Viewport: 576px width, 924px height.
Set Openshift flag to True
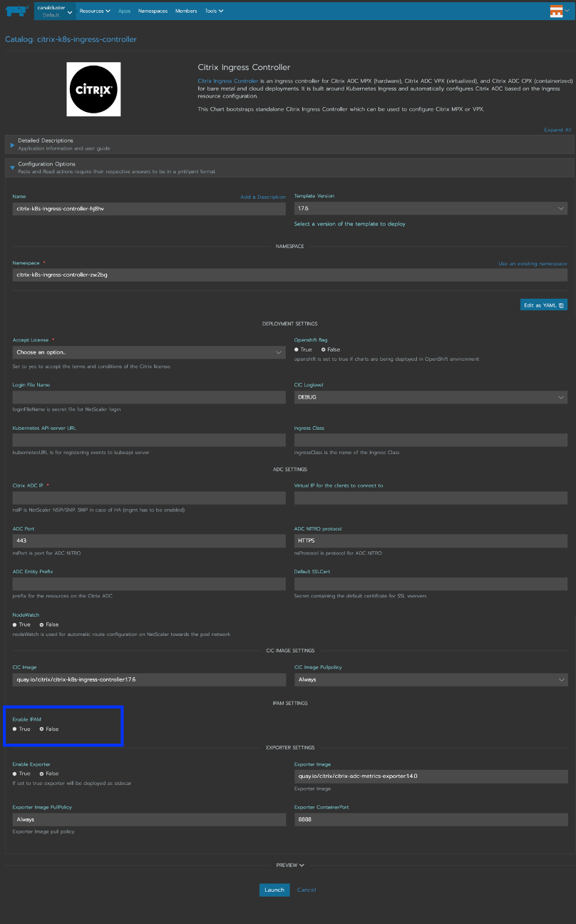pyautogui.click(x=297, y=350)
